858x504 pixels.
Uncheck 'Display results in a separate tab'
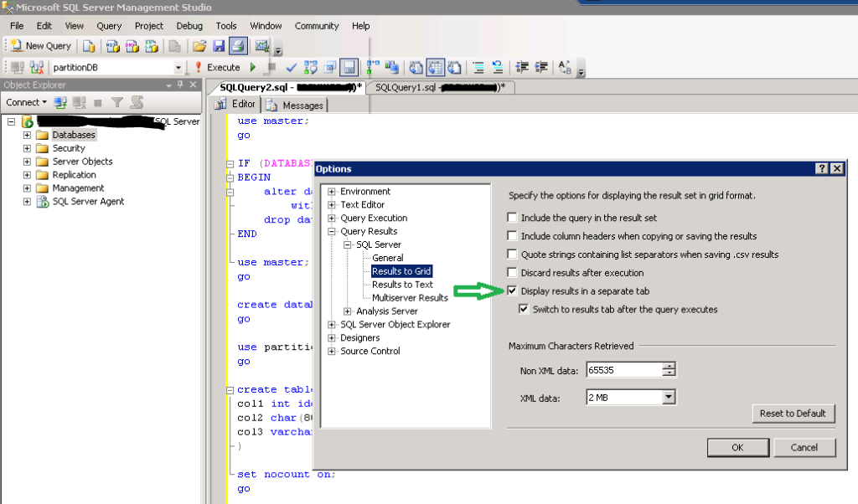tap(512, 291)
